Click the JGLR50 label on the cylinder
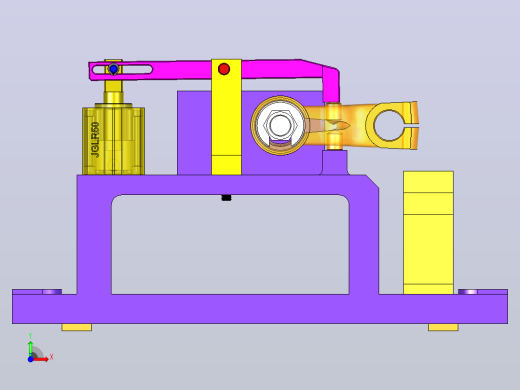 tap(95, 139)
